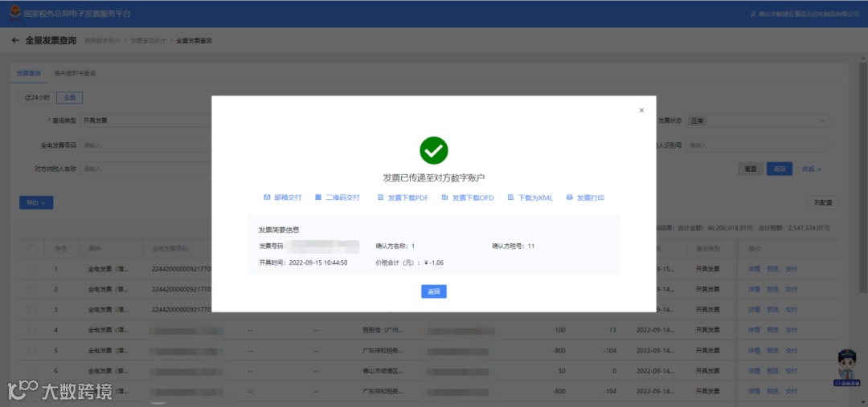Image resolution: width=868 pixels, height=407 pixels.
Task: Click 交付 link in row 6
Action: point(792,371)
